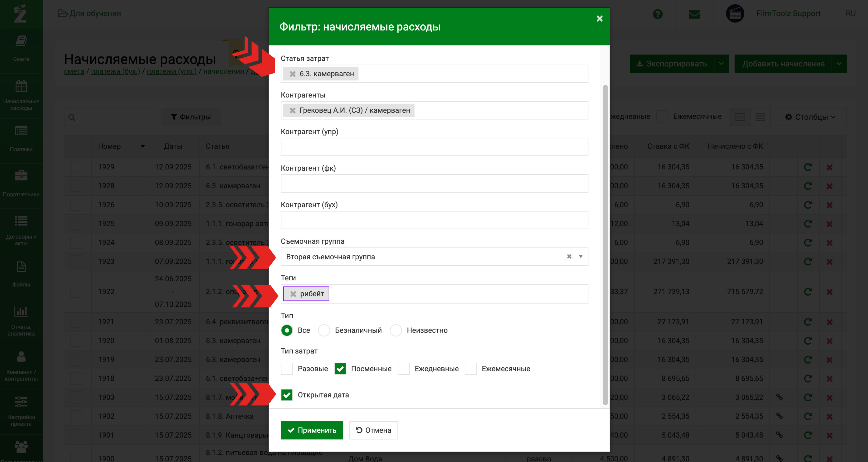Image resolution: width=868 pixels, height=462 pixels.
Task: Open the link icon on row 1903
Action: [x=779, y=397]
